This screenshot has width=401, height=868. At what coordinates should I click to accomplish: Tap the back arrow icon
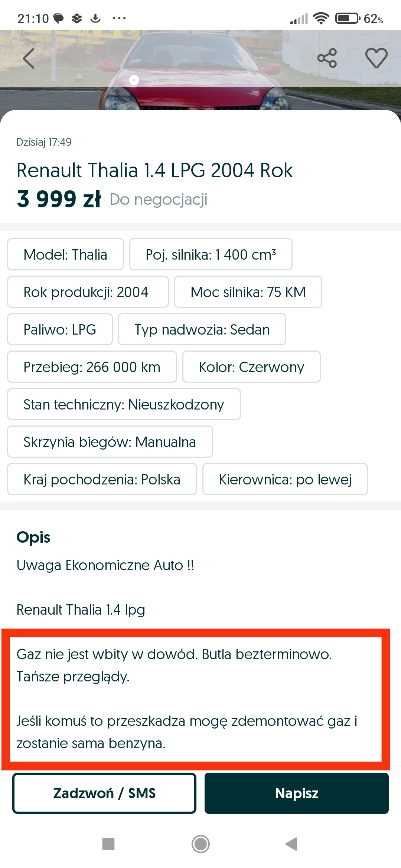(29, 59)
